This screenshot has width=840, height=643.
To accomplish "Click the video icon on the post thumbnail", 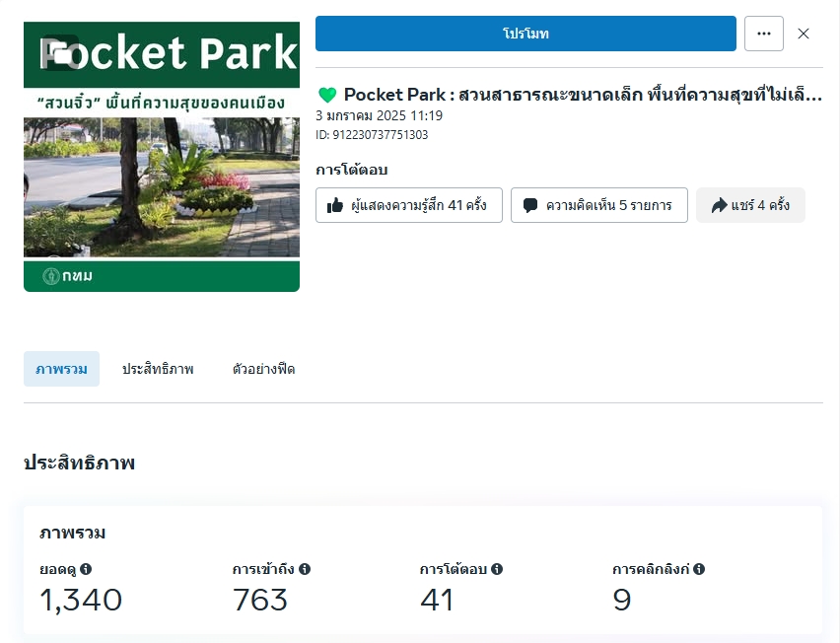I will tap(59, 51).
